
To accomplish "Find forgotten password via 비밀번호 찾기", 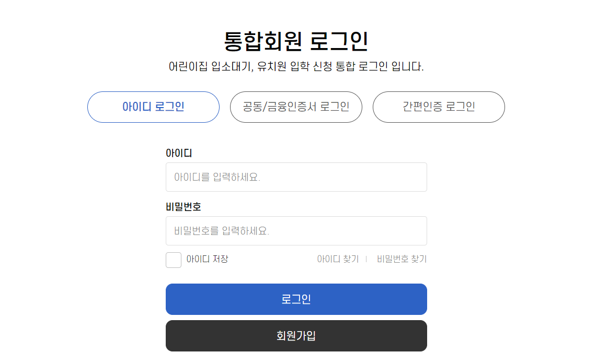I will 401,259.
